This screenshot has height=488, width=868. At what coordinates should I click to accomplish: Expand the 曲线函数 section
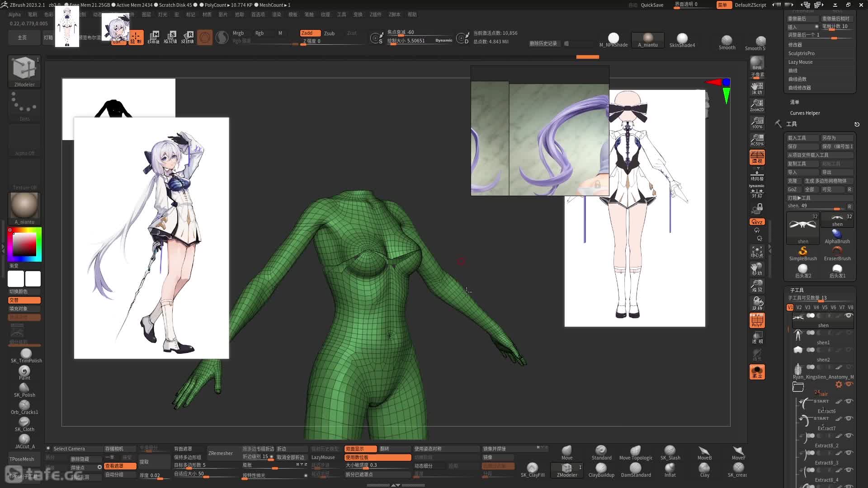coord(797,79)
